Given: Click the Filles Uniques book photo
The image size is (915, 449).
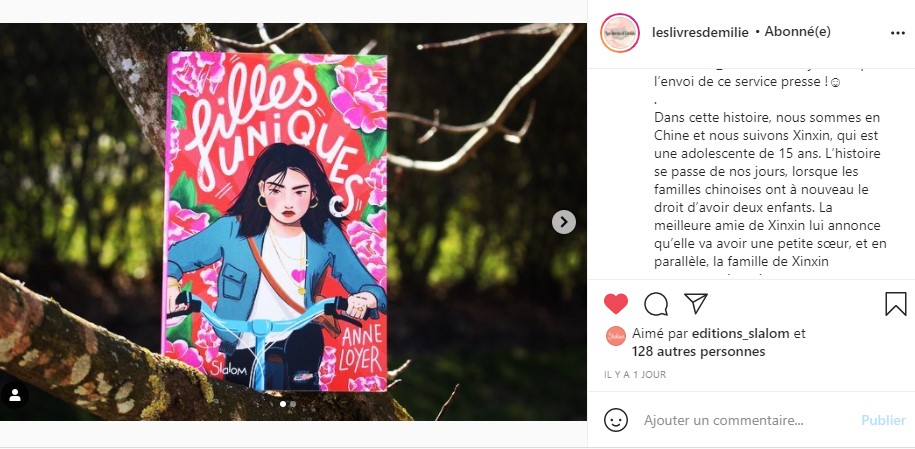Looking at the screenshot, I should point(275,222).
